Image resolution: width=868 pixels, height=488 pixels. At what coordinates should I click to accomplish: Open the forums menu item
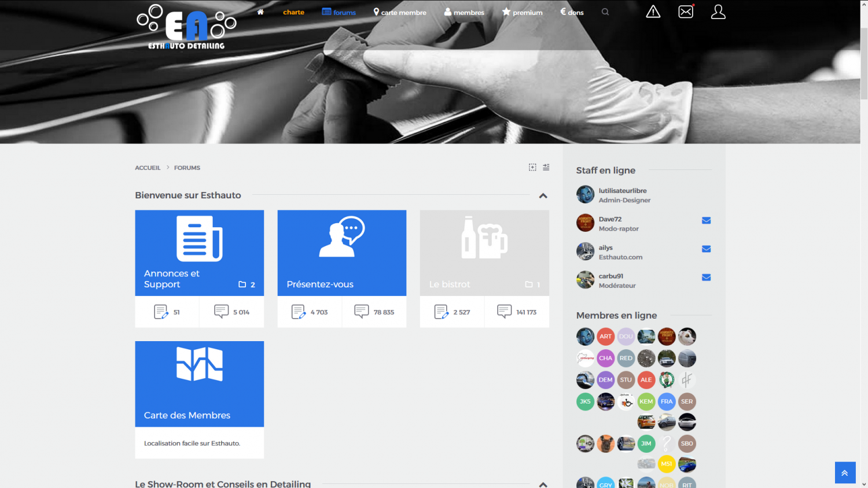click(339, 12)
